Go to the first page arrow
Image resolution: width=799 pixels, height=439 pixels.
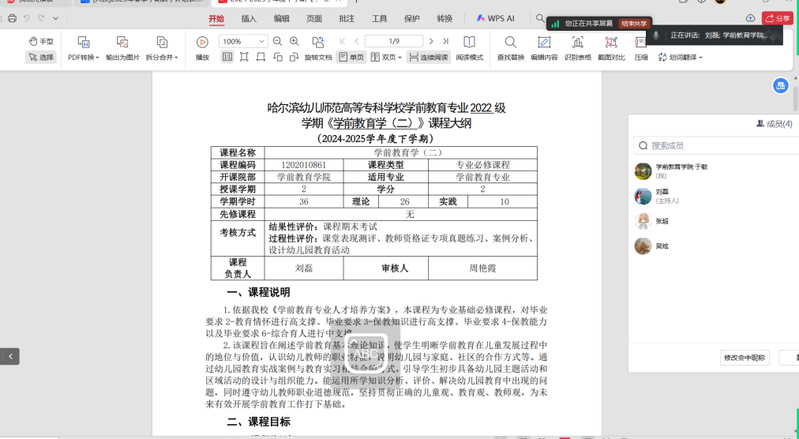pyautogui.click(x=342, y=41)
